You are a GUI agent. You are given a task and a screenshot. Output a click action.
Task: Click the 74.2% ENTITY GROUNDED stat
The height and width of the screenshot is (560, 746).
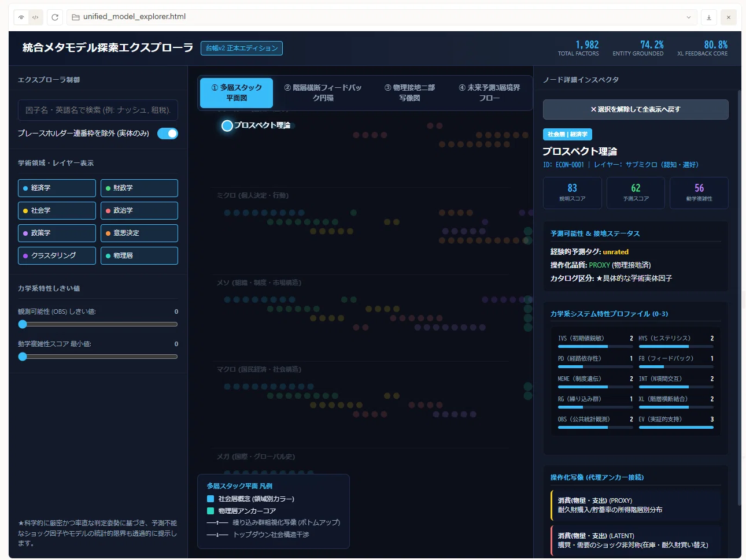click(638, 48)
